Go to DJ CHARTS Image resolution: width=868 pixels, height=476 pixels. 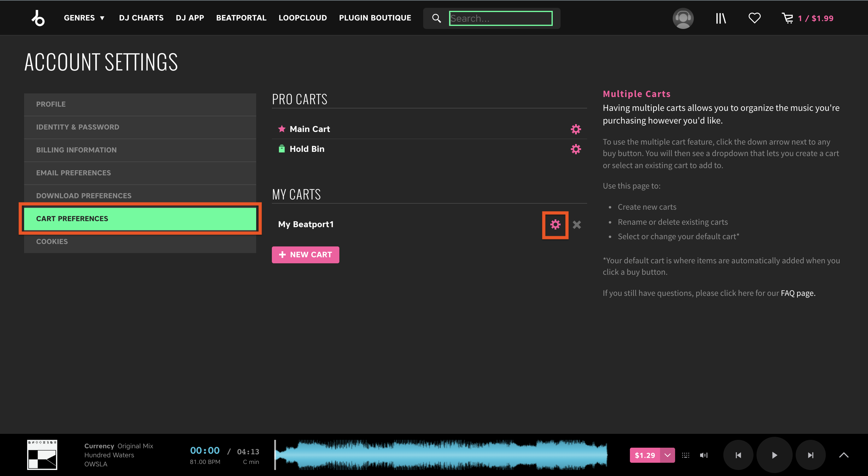(x=141, y=18)
